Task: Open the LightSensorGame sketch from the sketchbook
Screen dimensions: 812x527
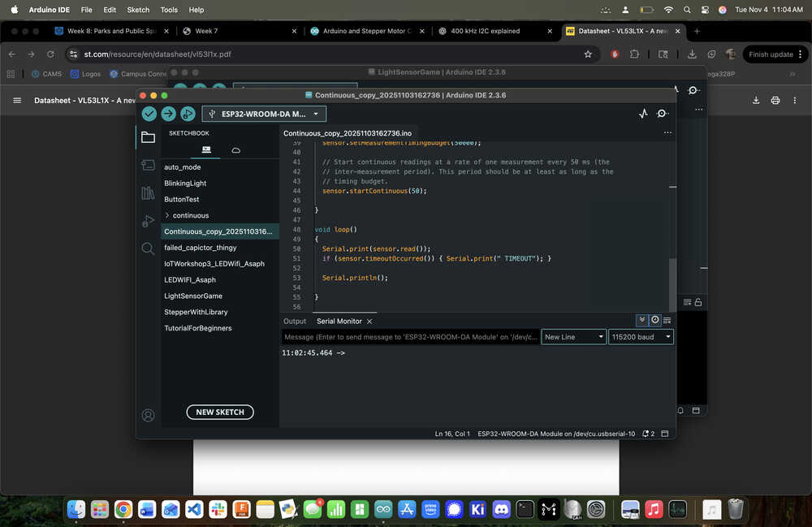Action: pyautogui.click(x=193, y=296)
